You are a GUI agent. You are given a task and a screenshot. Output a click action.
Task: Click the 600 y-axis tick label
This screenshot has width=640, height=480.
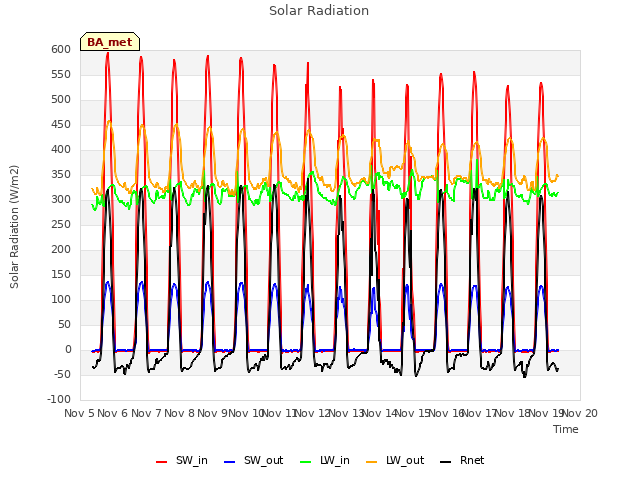coord(61,49)
